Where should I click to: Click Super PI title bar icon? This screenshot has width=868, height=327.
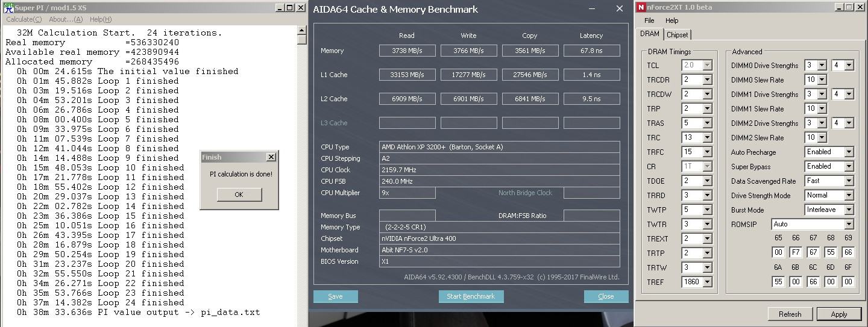(8, 7)
